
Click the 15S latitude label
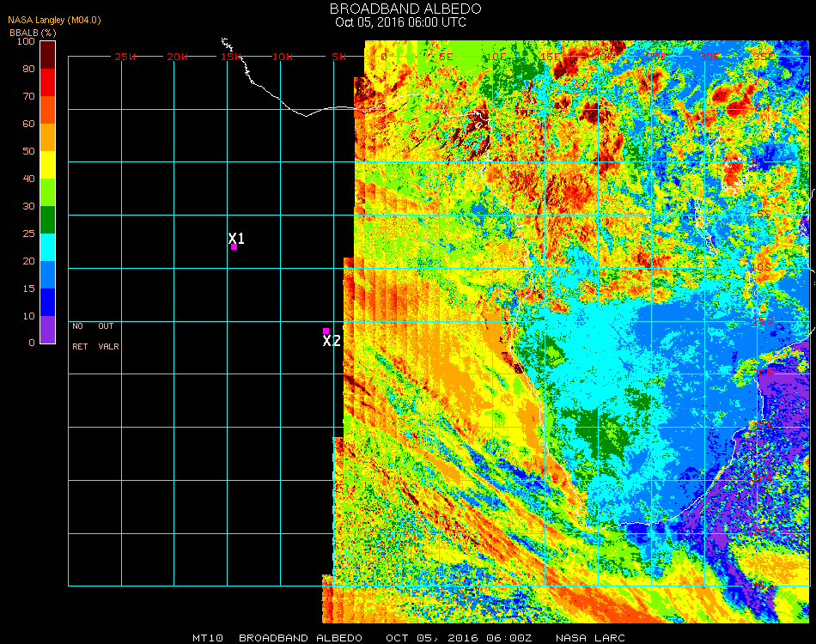(763, 321)
